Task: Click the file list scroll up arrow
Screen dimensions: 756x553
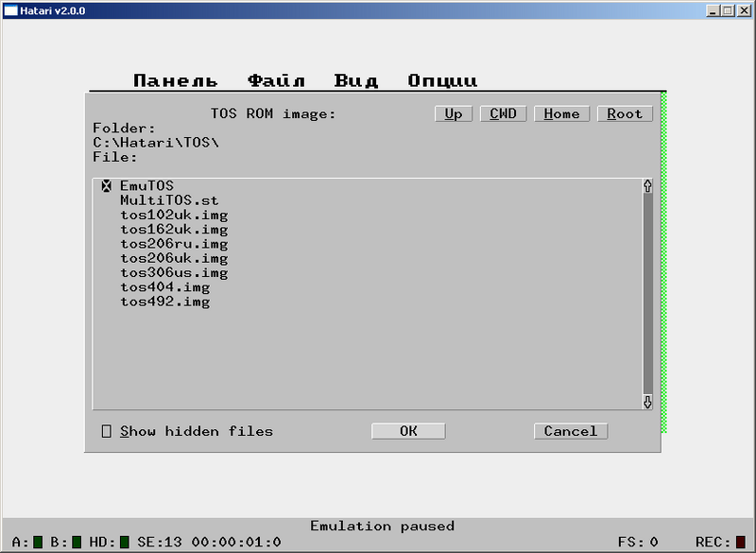Action: (x=647, y=185)
